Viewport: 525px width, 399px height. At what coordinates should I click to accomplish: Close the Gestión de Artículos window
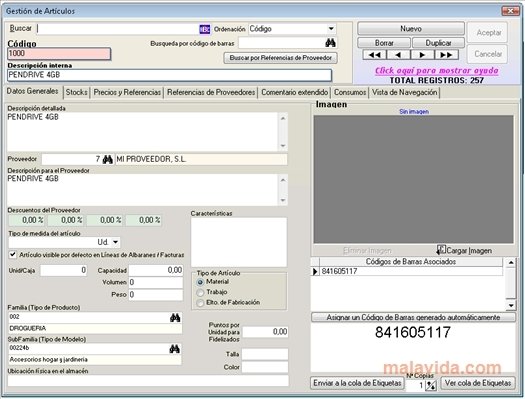pyautogui.click(x=511, y=11)
